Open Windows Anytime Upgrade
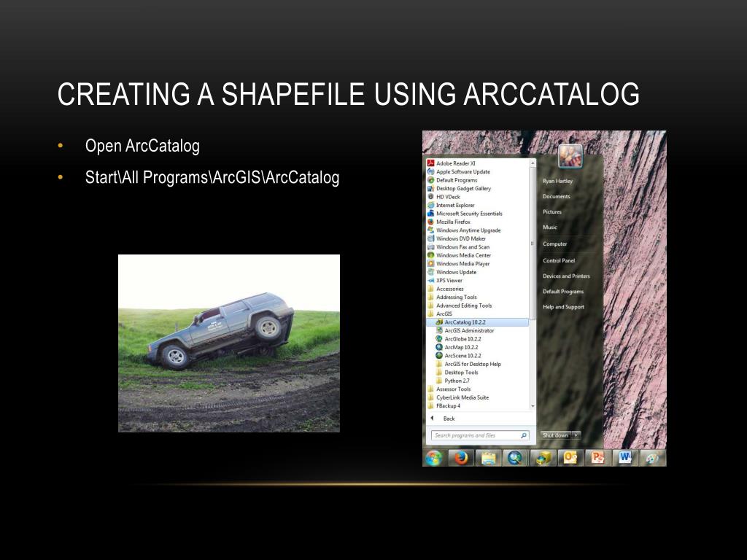 point(464,230)
